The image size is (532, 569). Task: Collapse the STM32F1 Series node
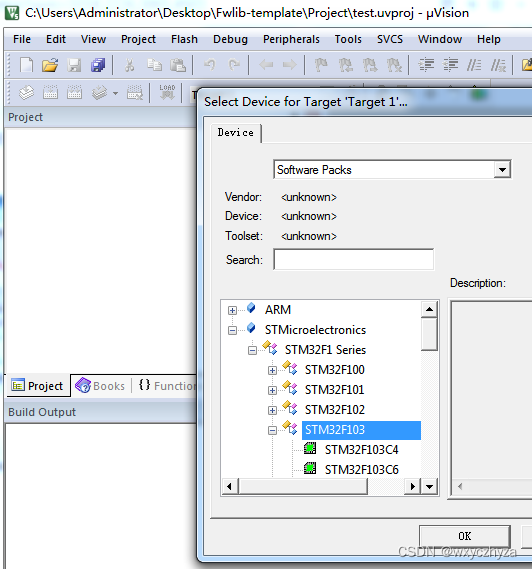point(252,350)
